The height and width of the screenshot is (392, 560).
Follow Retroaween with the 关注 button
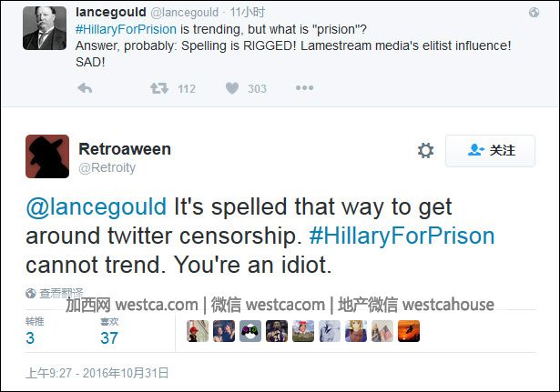(x=490, y=150)
